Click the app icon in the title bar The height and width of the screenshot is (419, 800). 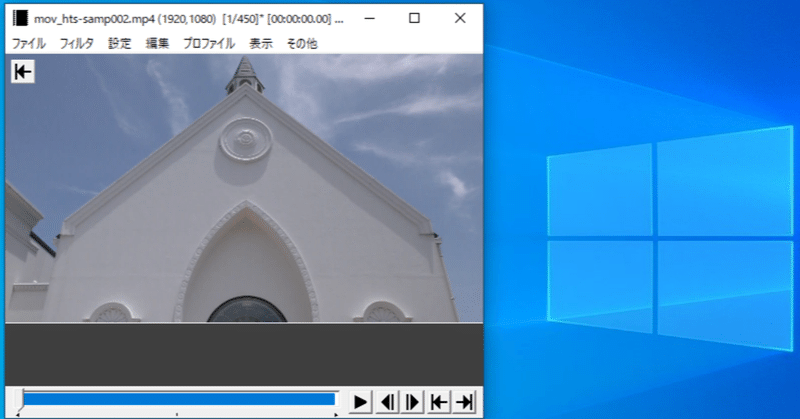click(20, 19)
